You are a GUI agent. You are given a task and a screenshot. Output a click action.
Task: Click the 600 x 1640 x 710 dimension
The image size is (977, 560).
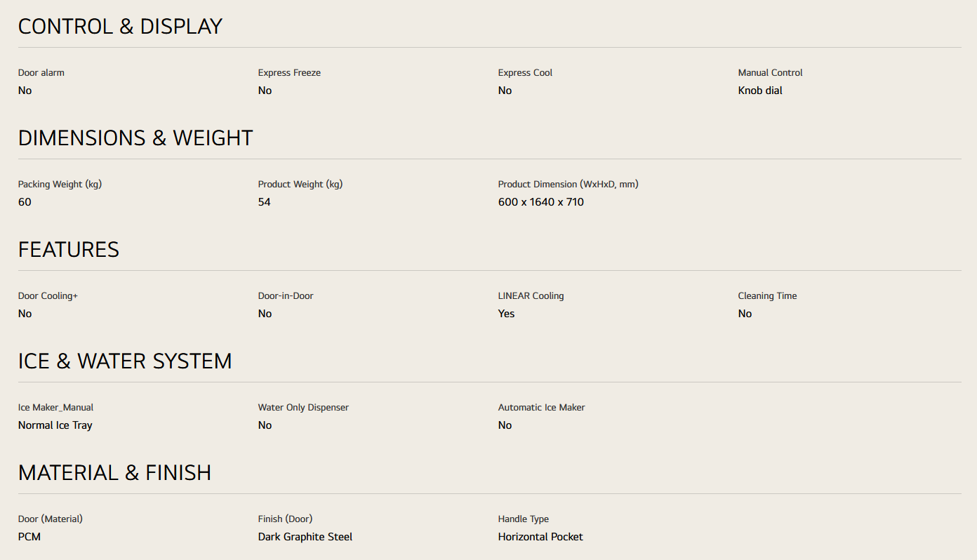[540, 202]
